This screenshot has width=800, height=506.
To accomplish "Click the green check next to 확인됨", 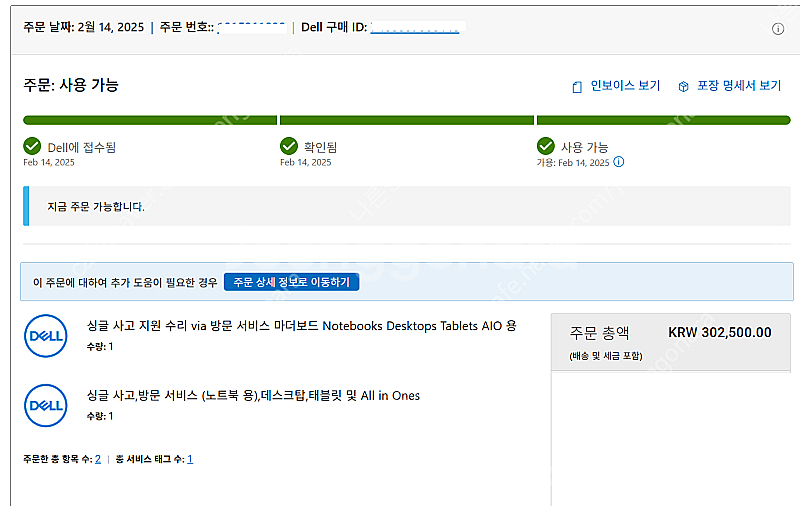I will coord(289,146).
